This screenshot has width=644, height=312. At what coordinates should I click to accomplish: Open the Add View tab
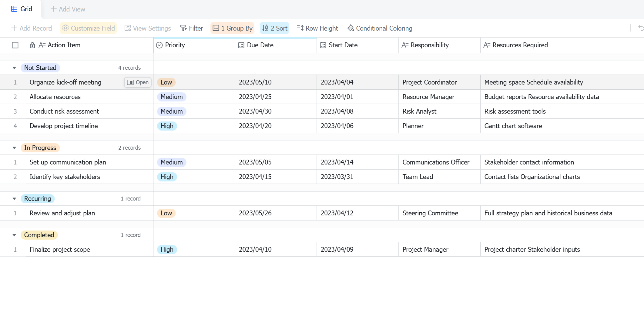tap(68, 9)
